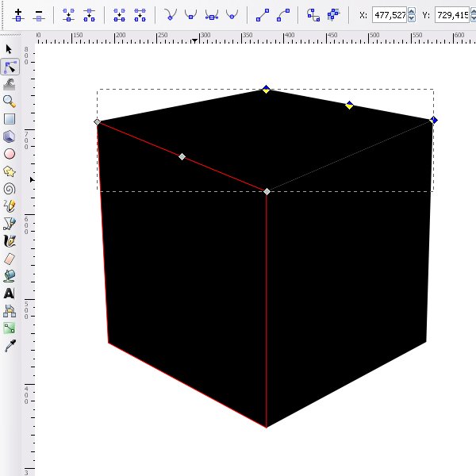Make selected segments curves

[x=283, y=15]
